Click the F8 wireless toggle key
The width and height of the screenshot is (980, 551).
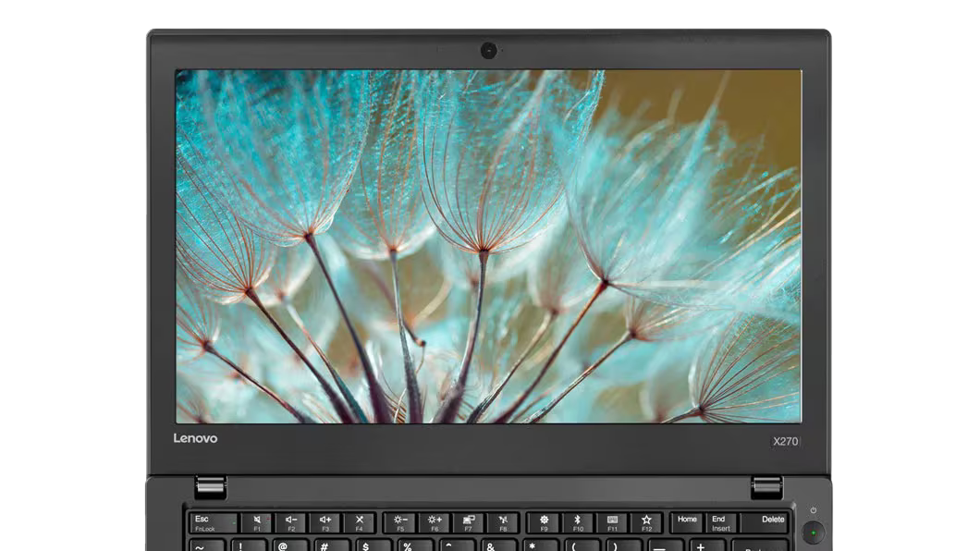(503, 523)
